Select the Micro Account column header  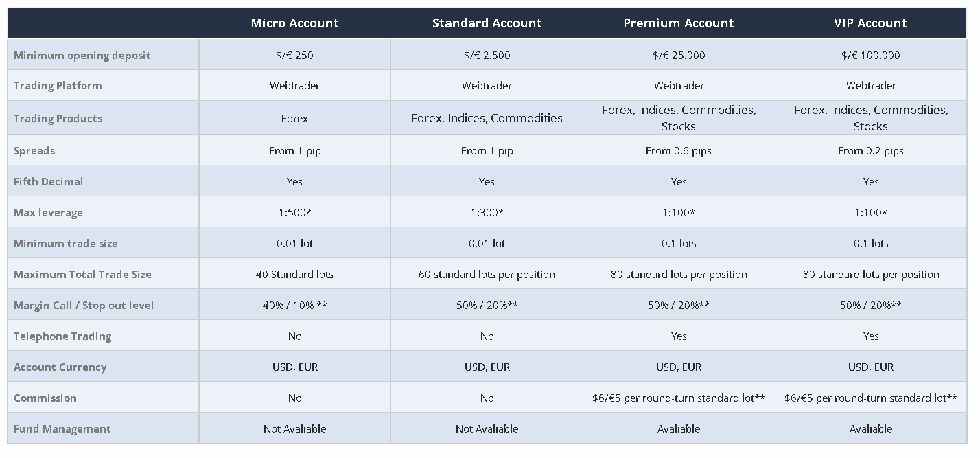point(294,23)
